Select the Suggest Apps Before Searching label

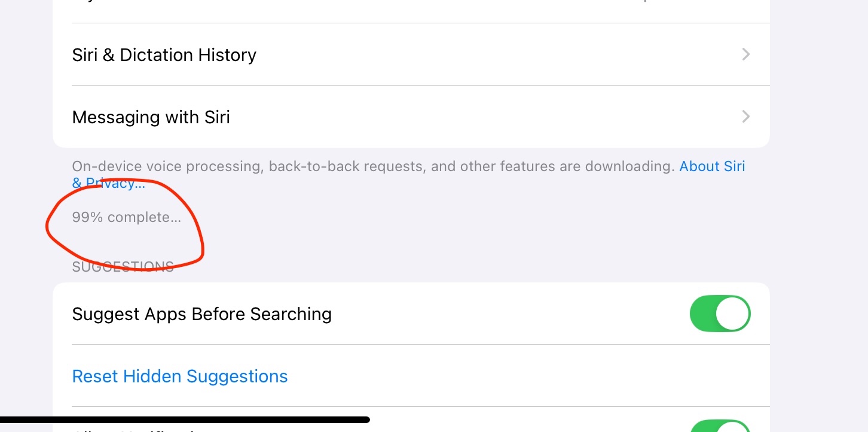(201, 314)
